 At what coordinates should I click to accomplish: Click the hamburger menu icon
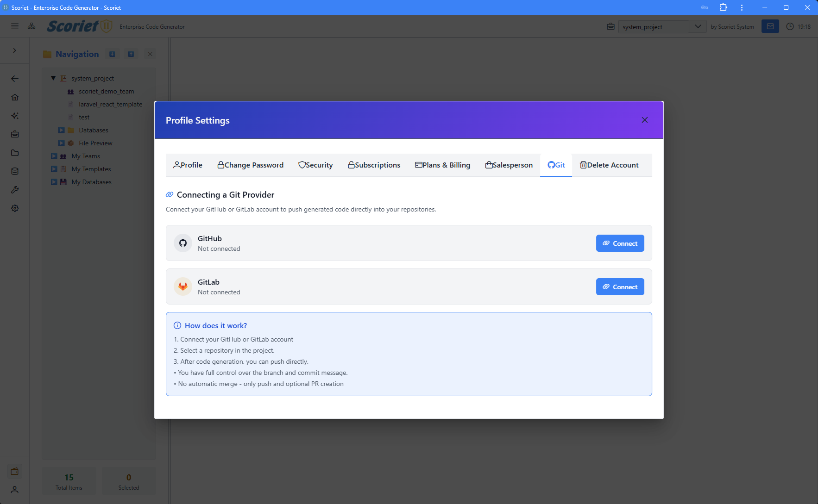15,26
